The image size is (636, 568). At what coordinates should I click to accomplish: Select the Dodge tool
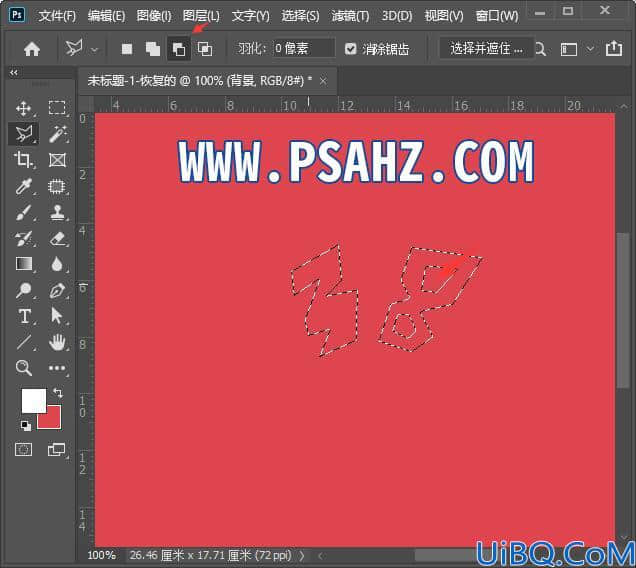[x=23, y=290]
